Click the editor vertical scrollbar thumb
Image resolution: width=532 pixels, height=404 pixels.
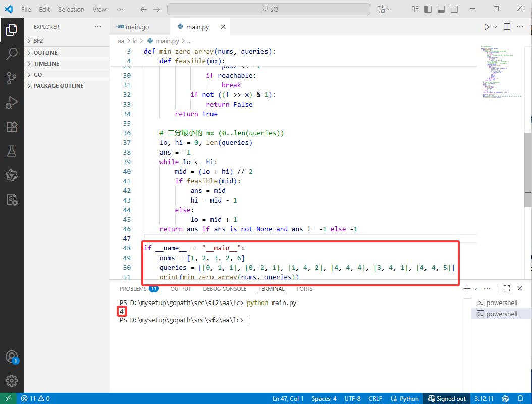click(528, 170)
